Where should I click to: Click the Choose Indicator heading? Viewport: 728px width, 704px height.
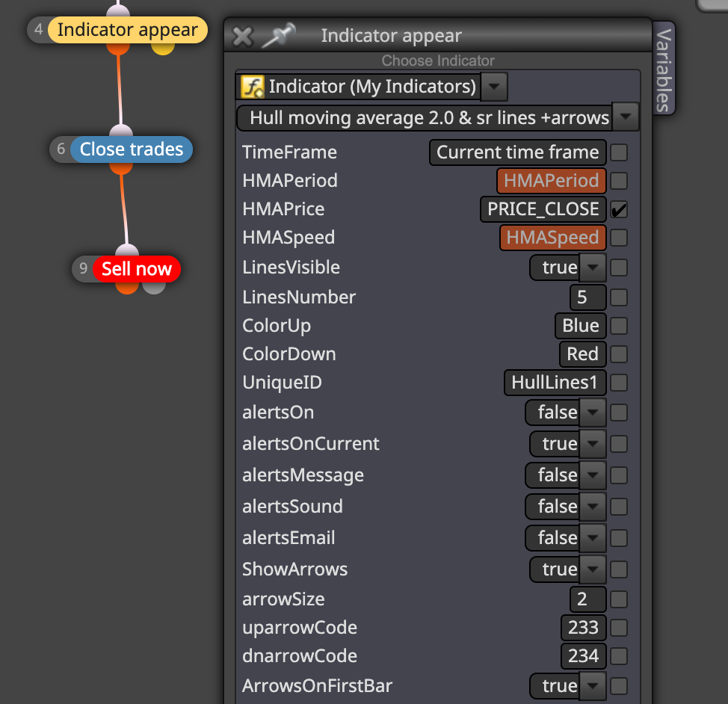(438, 61)
